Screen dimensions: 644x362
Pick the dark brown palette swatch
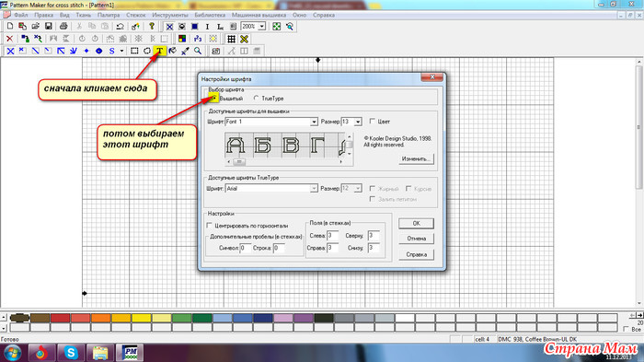click(x=19, y=318)
